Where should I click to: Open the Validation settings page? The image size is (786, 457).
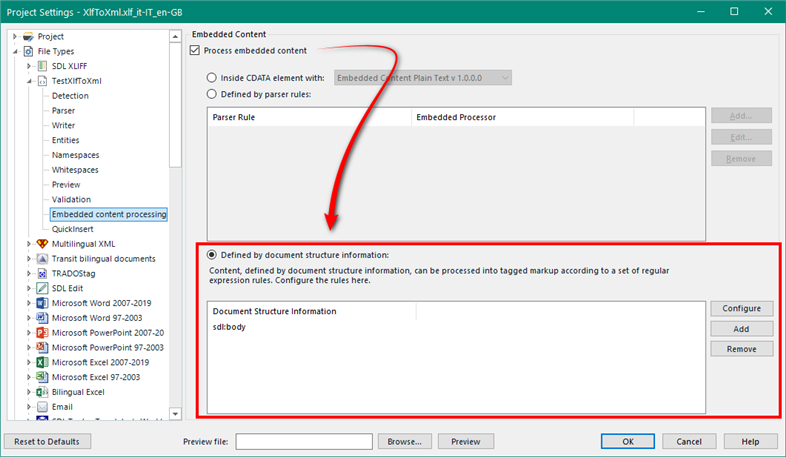click(71, 199)
